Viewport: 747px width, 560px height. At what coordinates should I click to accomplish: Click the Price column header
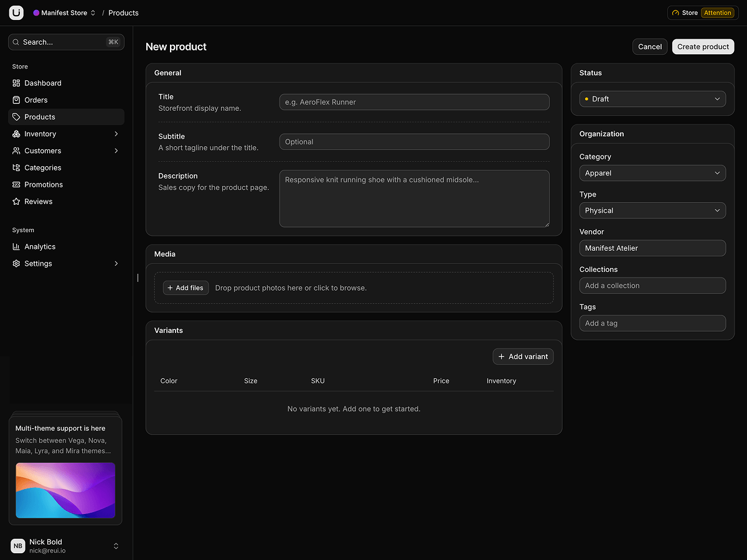click(x=441, y=381)
